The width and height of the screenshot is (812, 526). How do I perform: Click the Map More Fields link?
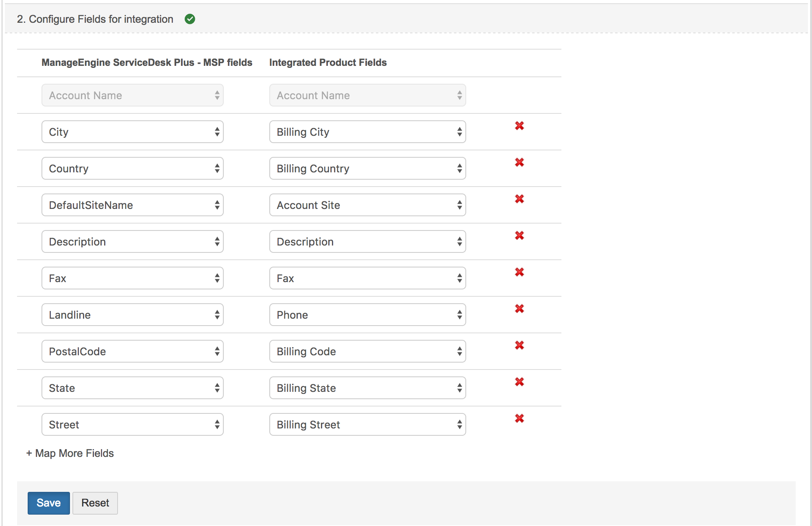tap(70, 453)
